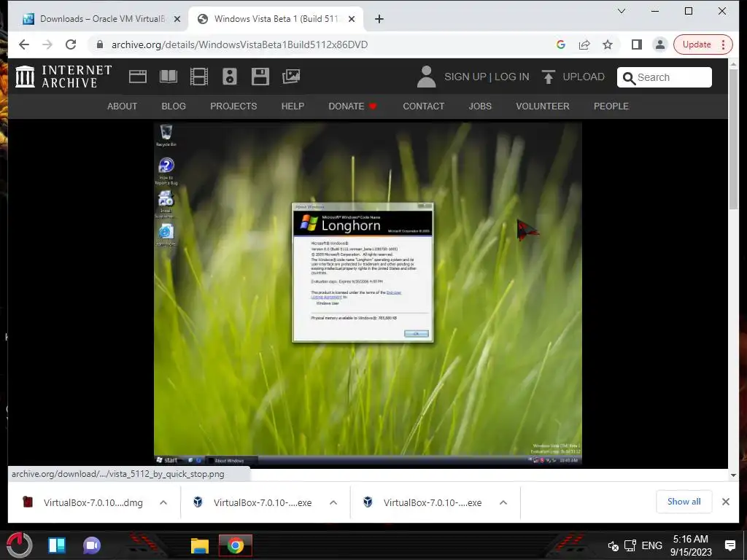This screenshot has width=747, height=560.
Task: Open the tab search chevron in the title bar
Action: pyautogui.click(x=622, y=11)
